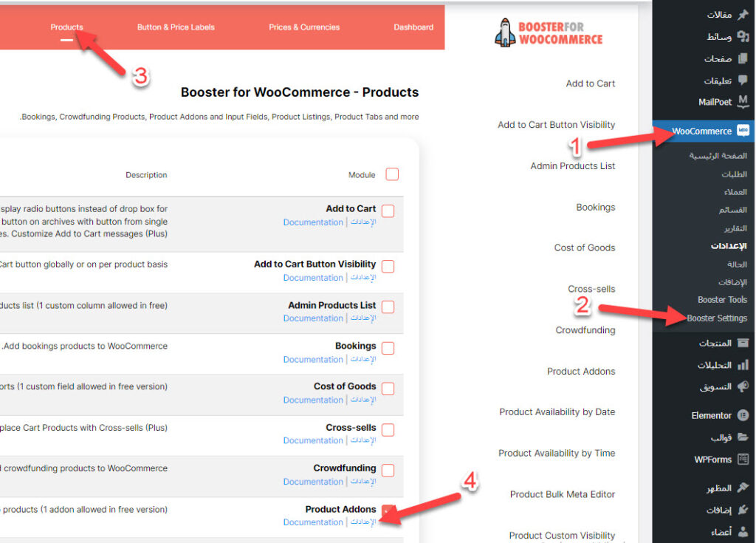Click the paintbrush icon beside المظهر
Screen dimensions: 756x543
[x=743, y=488]
